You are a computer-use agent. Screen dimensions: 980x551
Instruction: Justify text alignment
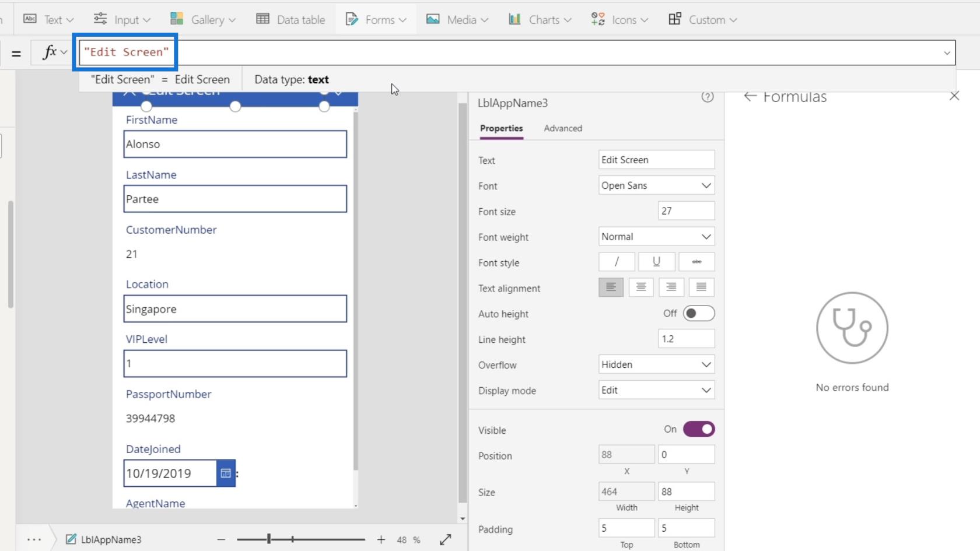point(701,287)
